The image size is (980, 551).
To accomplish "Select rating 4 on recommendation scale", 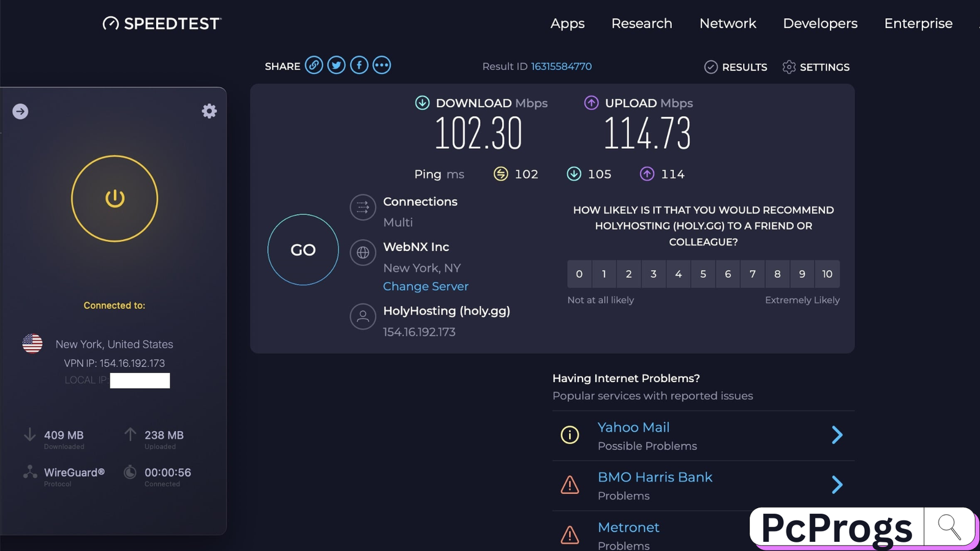I will (x=678, y=274).
